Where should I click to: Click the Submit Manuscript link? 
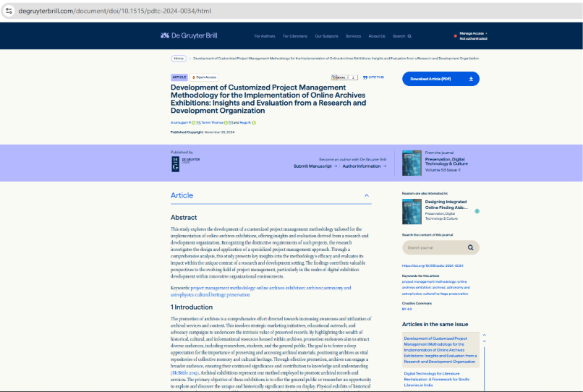point(315,166)
